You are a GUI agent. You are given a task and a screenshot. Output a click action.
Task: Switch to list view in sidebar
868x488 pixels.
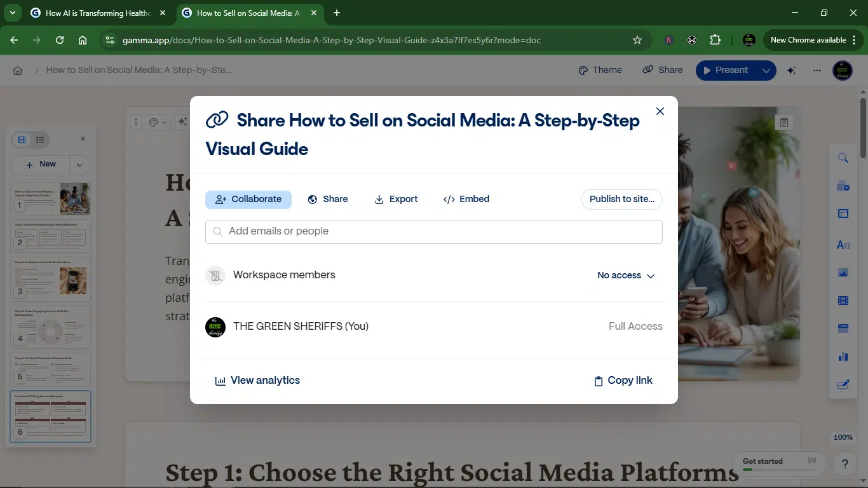coord(40,139)
